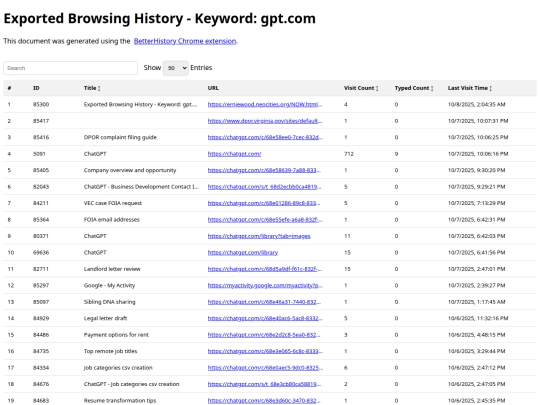The width and height of the screenshot is (540, 405).
Task: Open URL for Payment options for rent
Action: pos(264,335)
